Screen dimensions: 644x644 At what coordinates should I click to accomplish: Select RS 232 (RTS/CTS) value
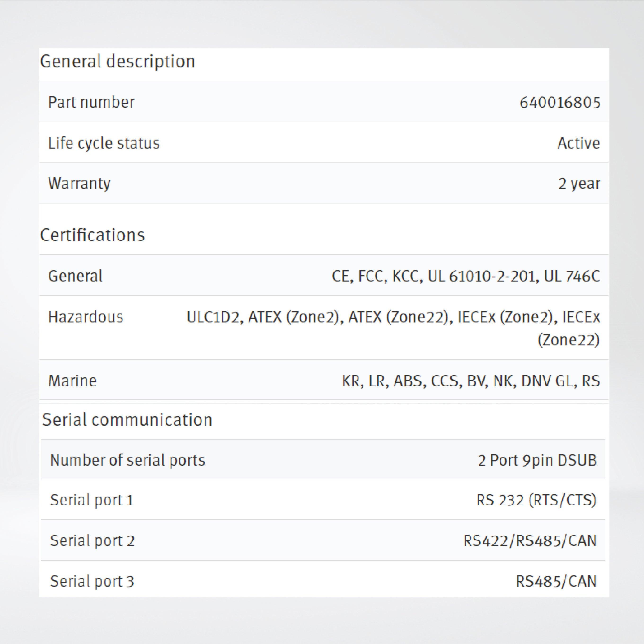[x=536, y=500]
